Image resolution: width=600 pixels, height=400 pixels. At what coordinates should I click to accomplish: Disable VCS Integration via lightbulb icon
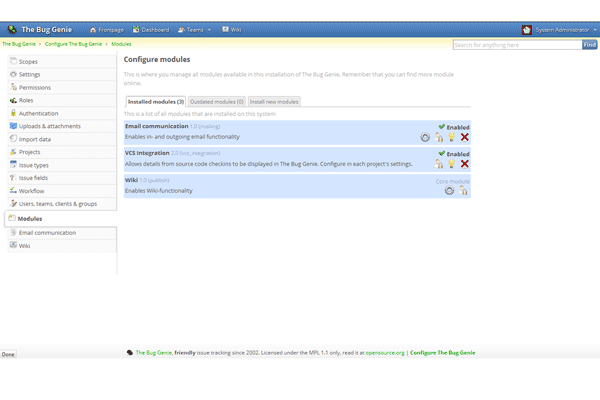point(452,163)
